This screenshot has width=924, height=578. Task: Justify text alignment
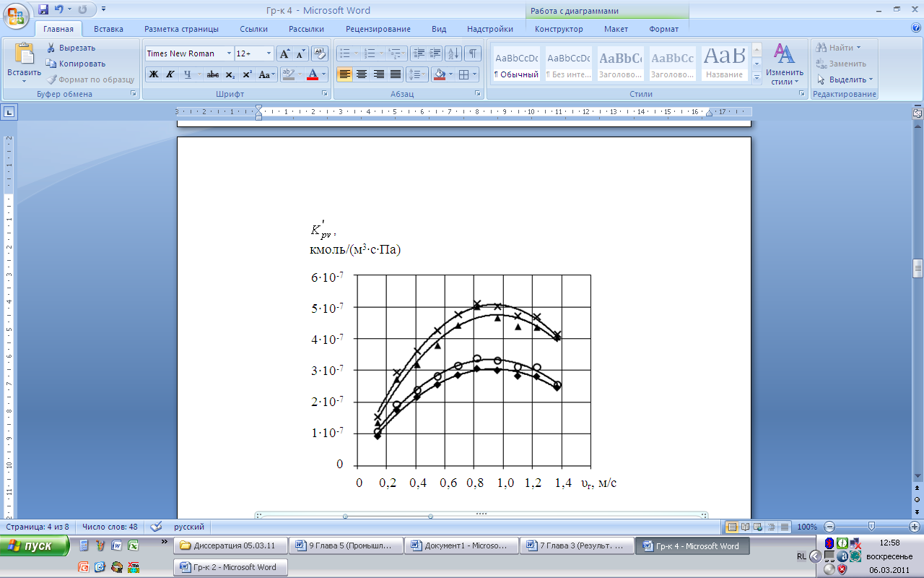click(x=395, y=74)
